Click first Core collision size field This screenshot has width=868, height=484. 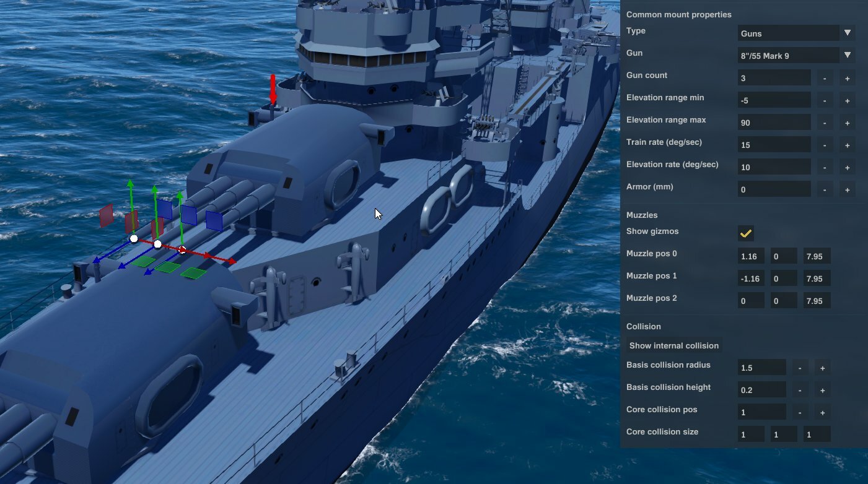click(751, 434)
